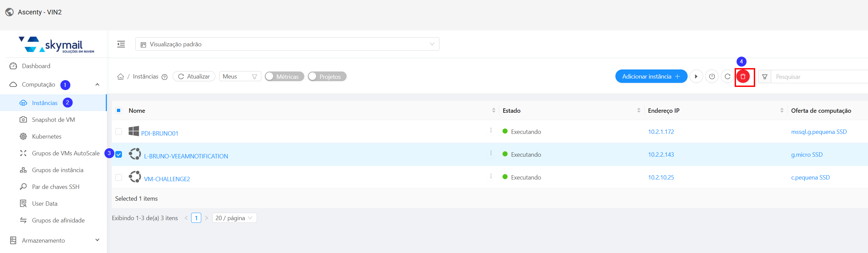
Task: Open the 20 / página page size dropdown
Action: pos(234,218)
